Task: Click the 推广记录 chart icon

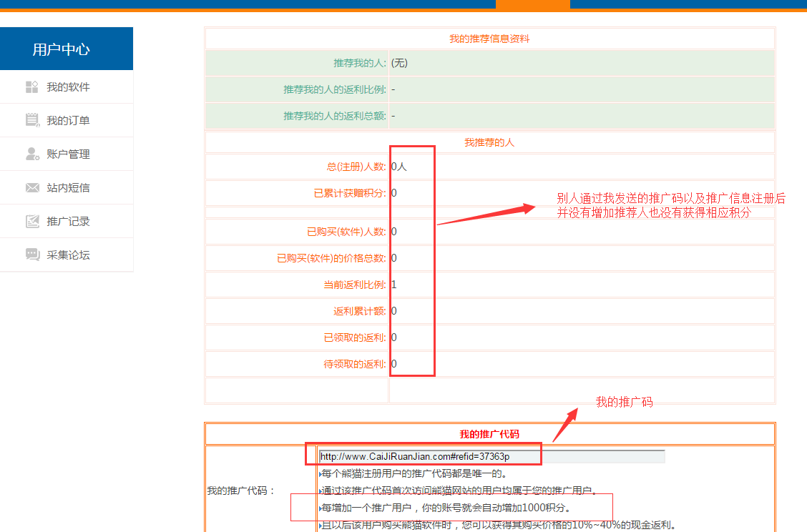Action: [x=32, y=221]
